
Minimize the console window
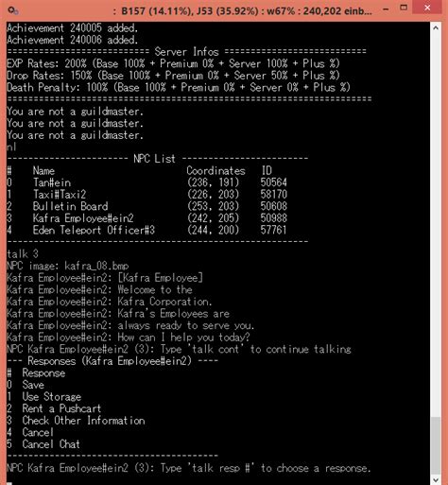pos(386,9)
